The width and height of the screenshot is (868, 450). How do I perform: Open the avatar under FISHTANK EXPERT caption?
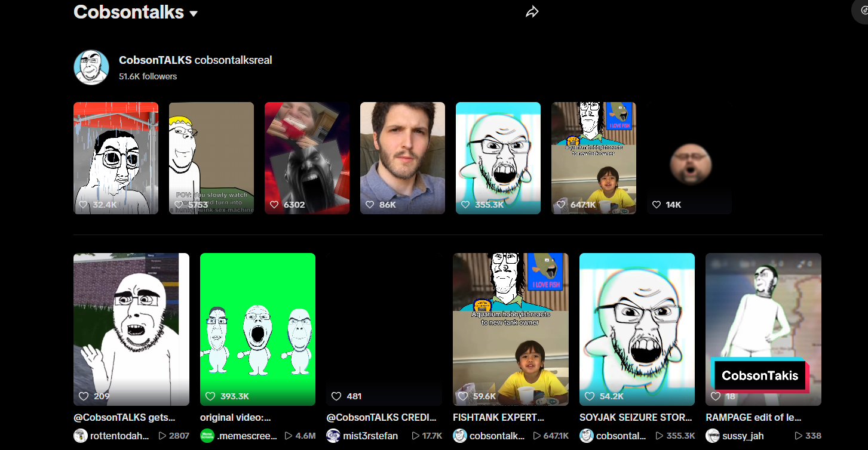coord(460,436)
